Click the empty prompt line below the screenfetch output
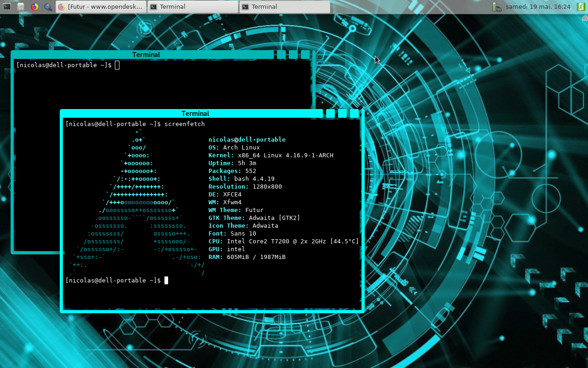588x368 pixels. [x=117, y=280]
